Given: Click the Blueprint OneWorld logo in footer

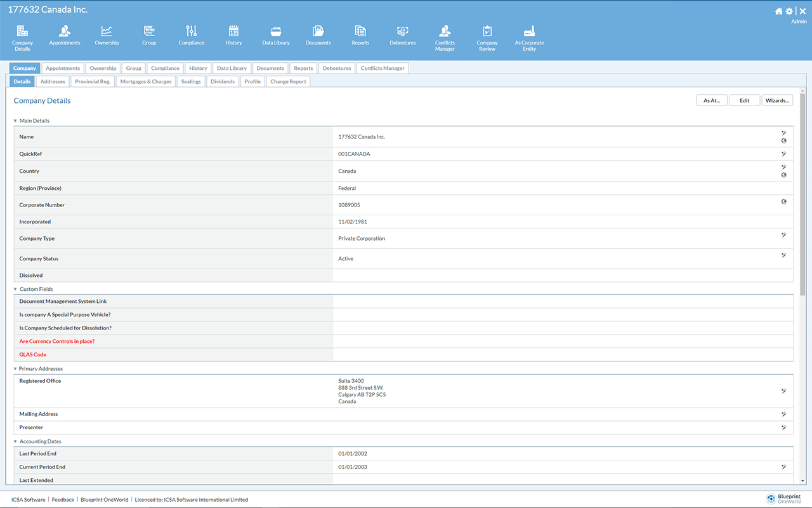Looking at the screenshot, I should [783, 499].
